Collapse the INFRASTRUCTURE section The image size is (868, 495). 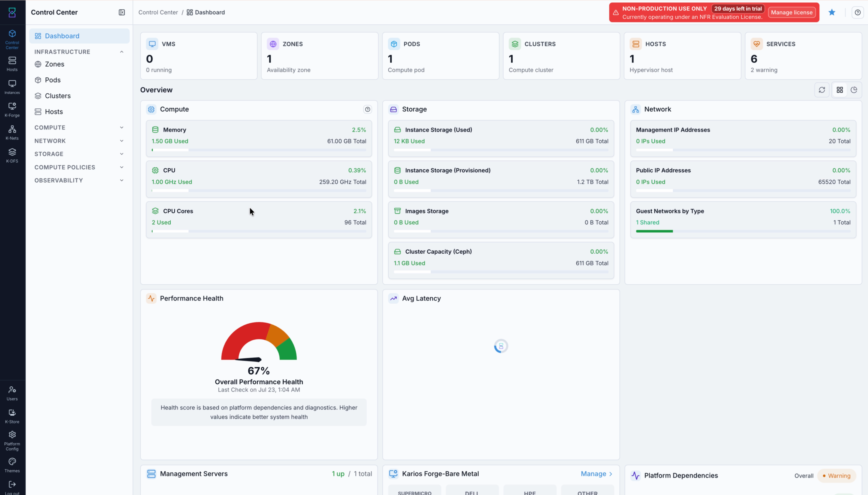click(79, 52)
